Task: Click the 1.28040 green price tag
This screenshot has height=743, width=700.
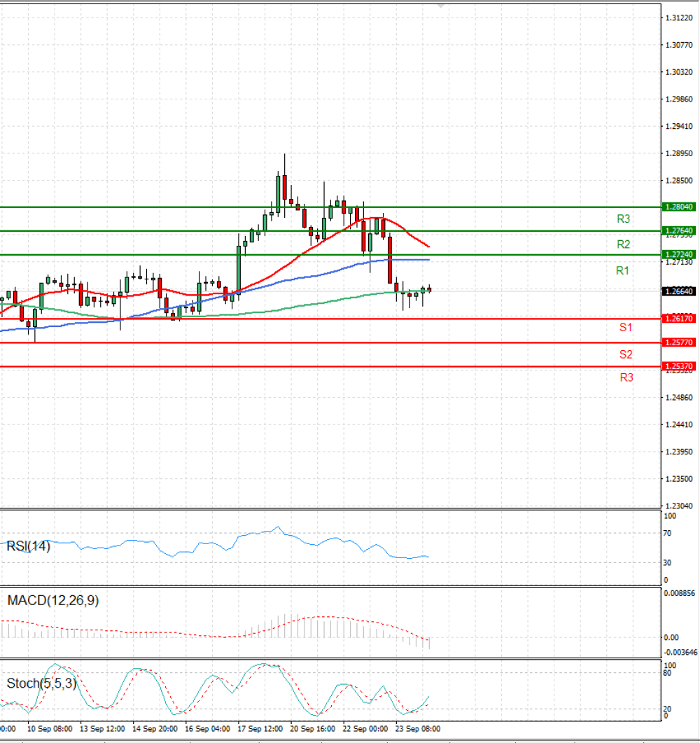Action: [680, 207]
